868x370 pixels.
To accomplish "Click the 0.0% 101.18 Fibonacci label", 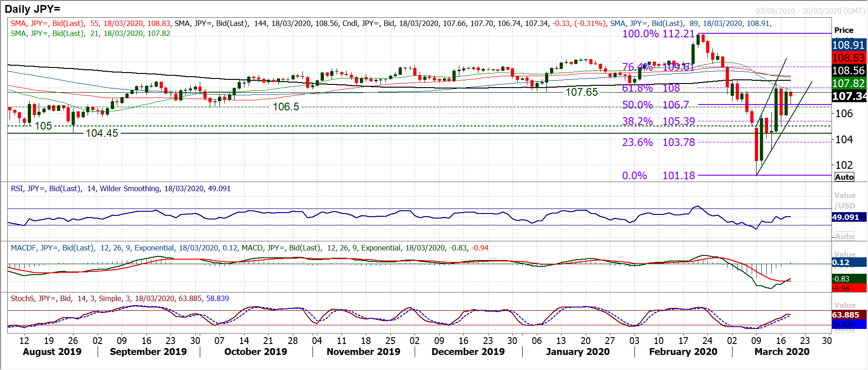I will click(659, 176).
